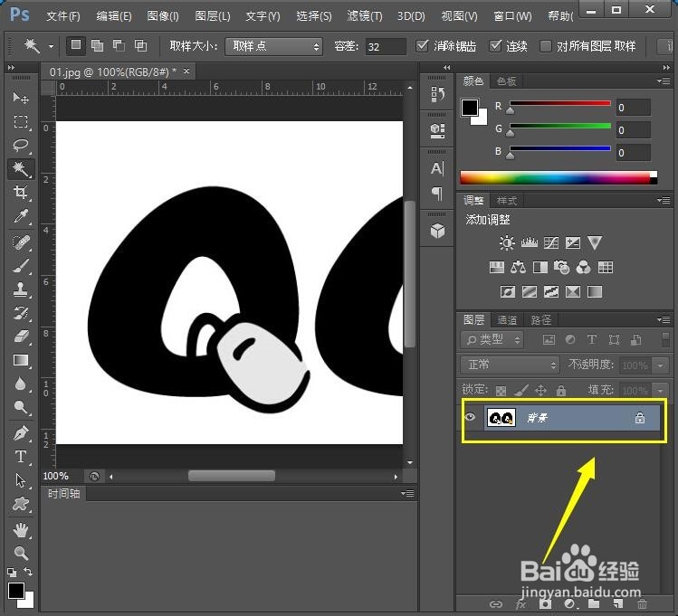Open the Character panel icon
The width and height of the screenshot is (678, 616).
click(437, 168)
